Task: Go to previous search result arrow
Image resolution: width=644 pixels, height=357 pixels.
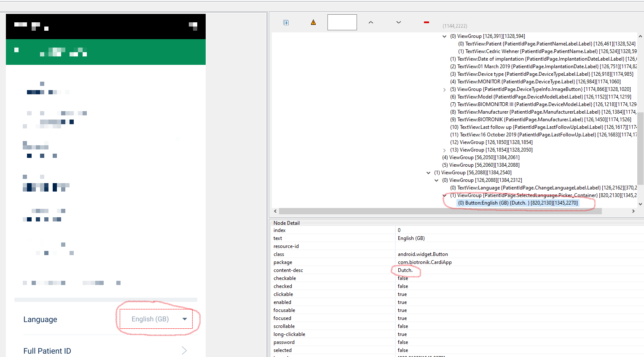Action: coord(371,22)
